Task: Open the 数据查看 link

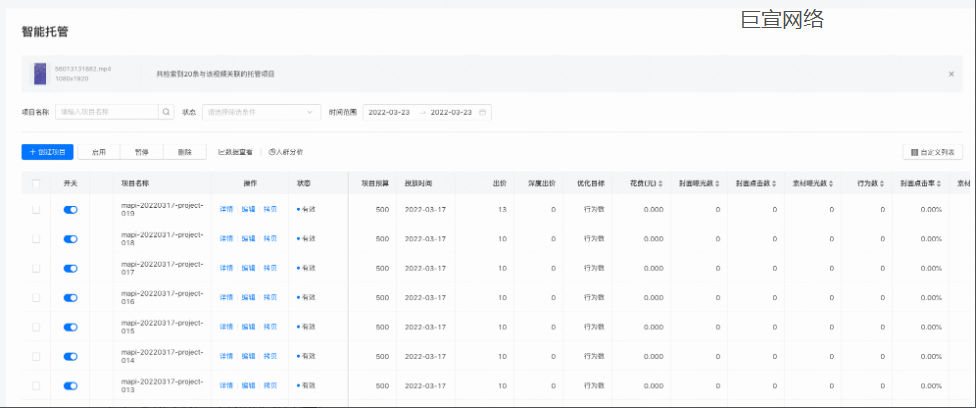Action: (x=235, y=152)
